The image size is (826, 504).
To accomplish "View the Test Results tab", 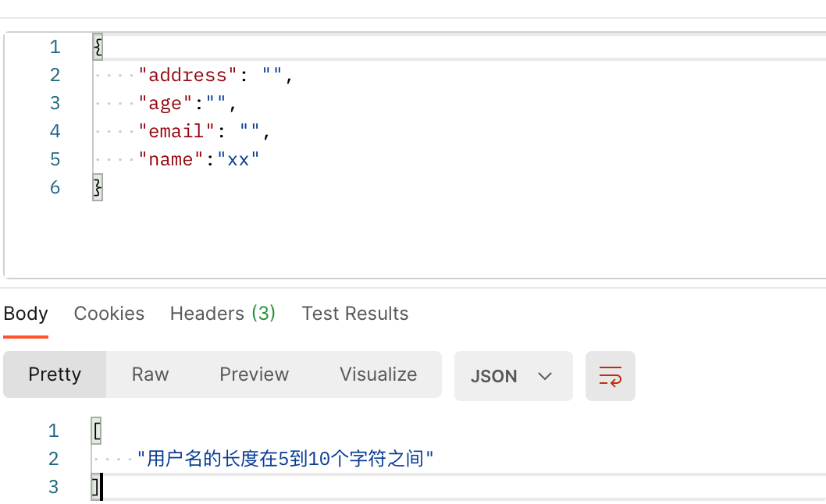I will coord(355,314).
